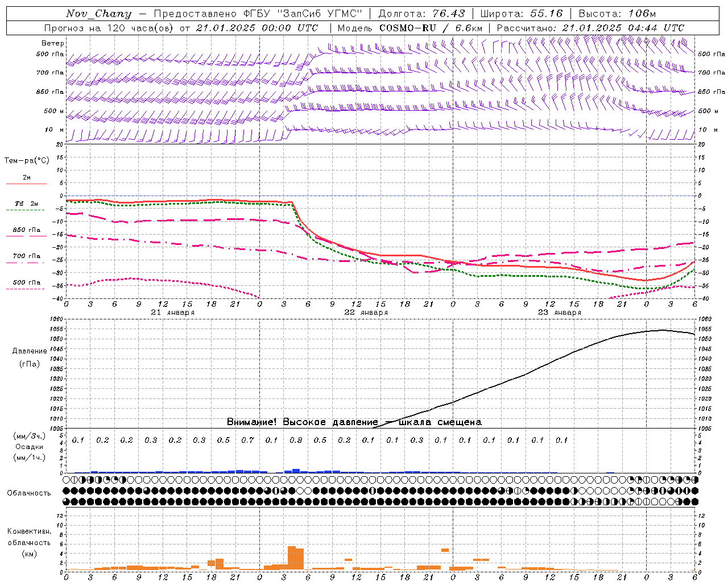This screenshot has height=582, width=728.
Task: Click the Td 2м dew point legend entry
Action: (27, 203)
